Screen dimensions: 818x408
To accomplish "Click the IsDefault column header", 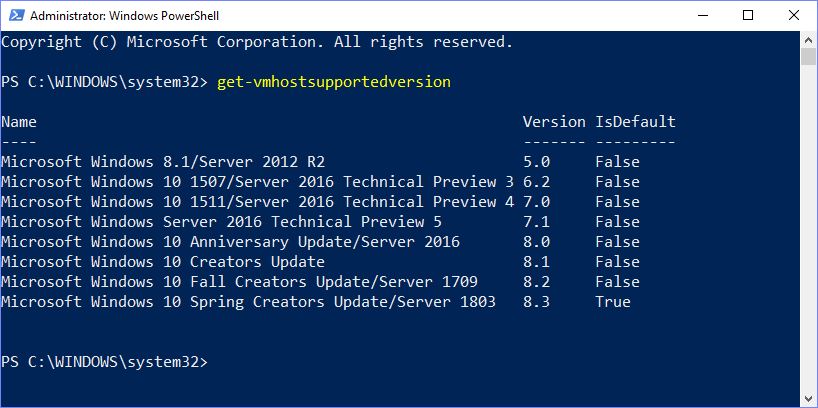I will pos(635,122).
